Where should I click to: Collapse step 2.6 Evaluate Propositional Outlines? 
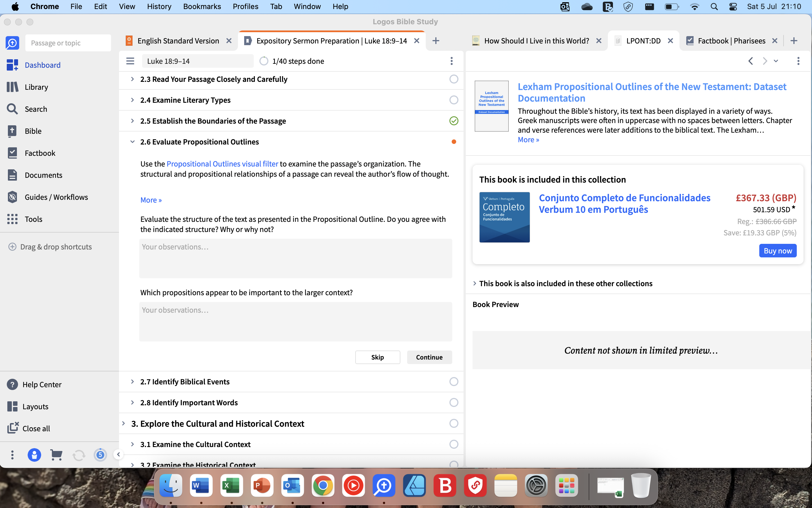tap(132, 142)
